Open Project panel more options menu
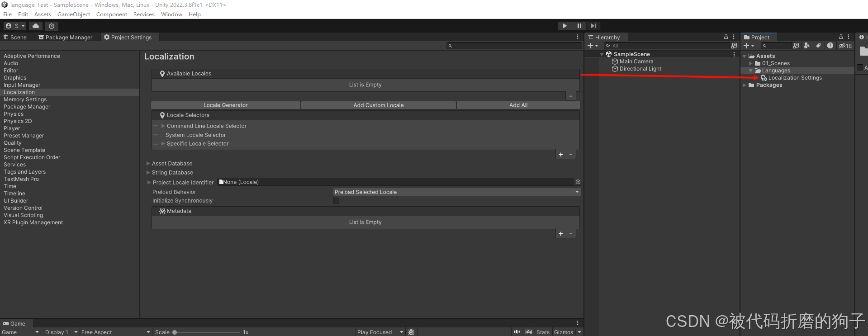868x336 pixels. coord(849,37)
